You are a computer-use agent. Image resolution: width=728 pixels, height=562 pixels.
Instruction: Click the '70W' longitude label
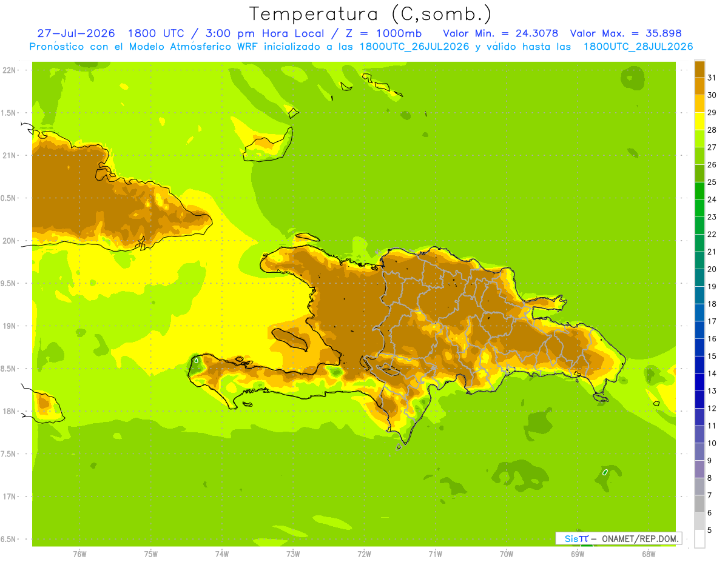click(x=507, y=554)
